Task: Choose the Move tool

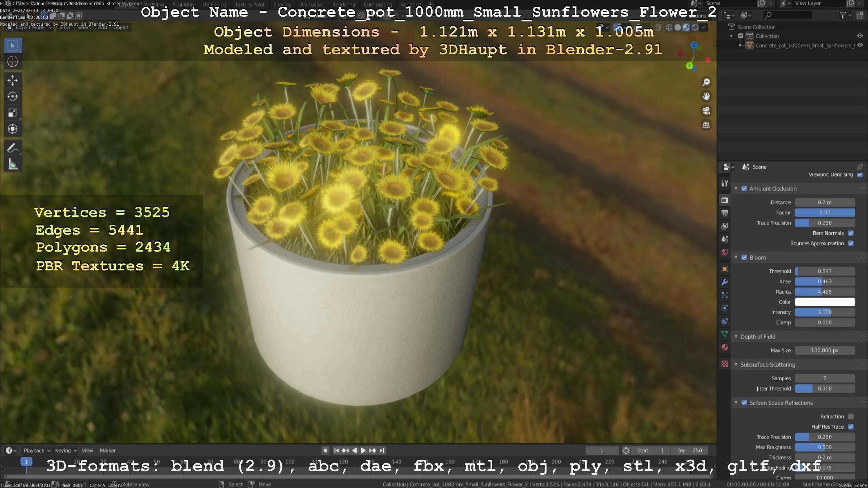Action: click(13, 80)
